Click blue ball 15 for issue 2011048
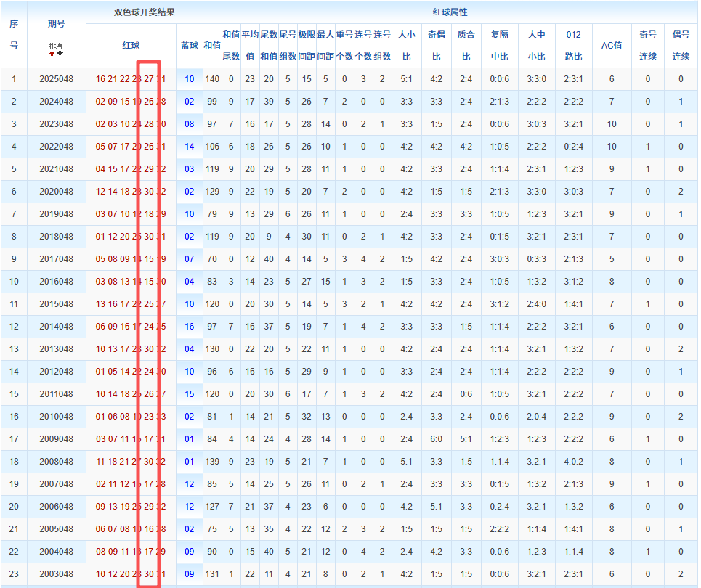Viewport: 701px width, 588px height. pos(189,394)
